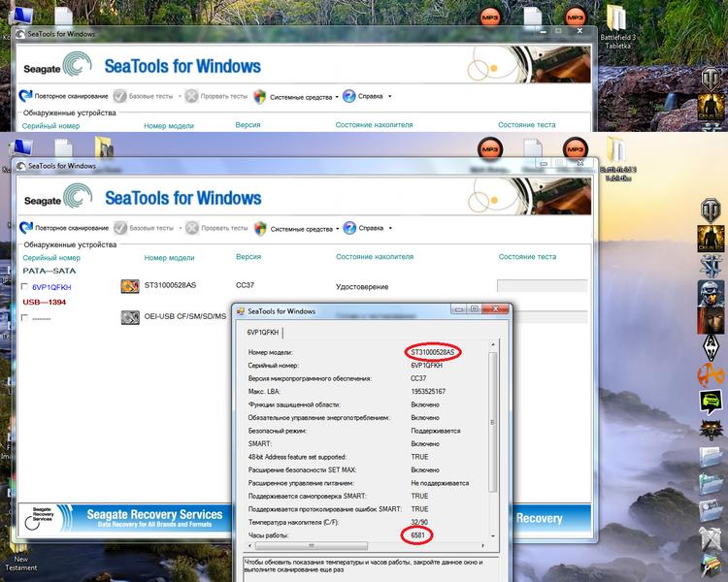
Task: Open the Battlefield 3 Tabletka folder at top
Action: tap(617, 25)
